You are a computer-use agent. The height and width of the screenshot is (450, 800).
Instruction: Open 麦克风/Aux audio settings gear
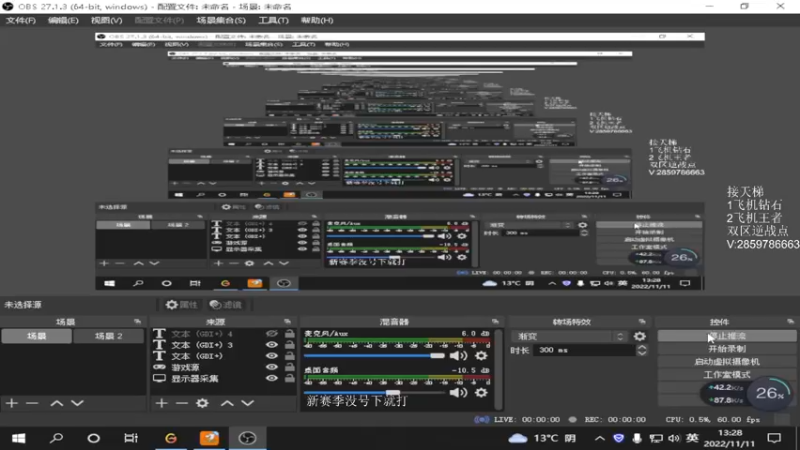pyautogui.click(x=481, y=356)
